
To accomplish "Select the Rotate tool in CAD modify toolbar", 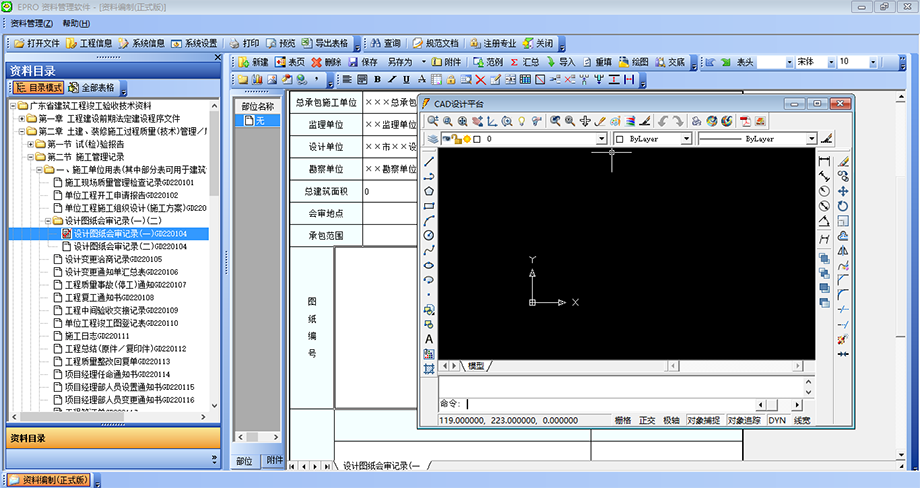I will point(843,206).
